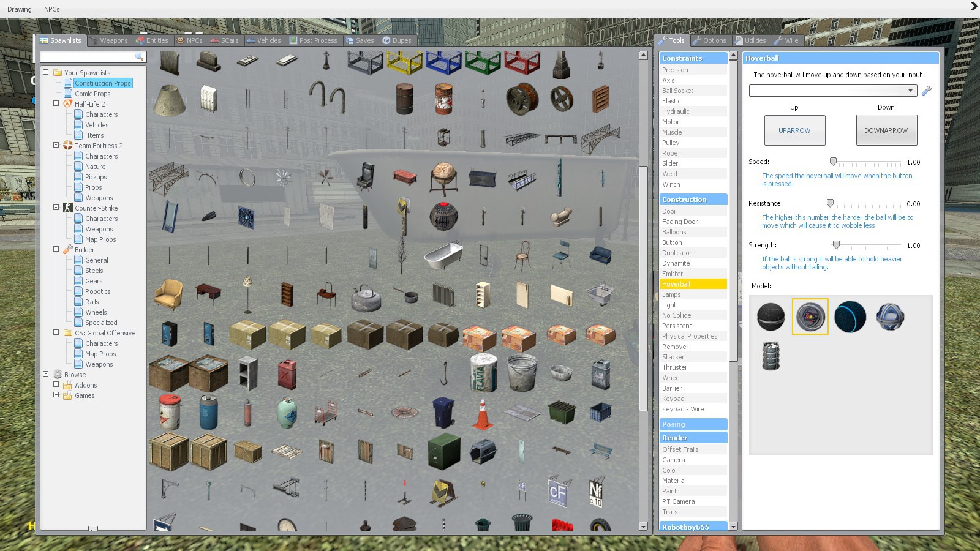980x551 pixels.
Task: Click the DOWNARROW key binding button
Action: pyautogui.click(x=886, y=130)
